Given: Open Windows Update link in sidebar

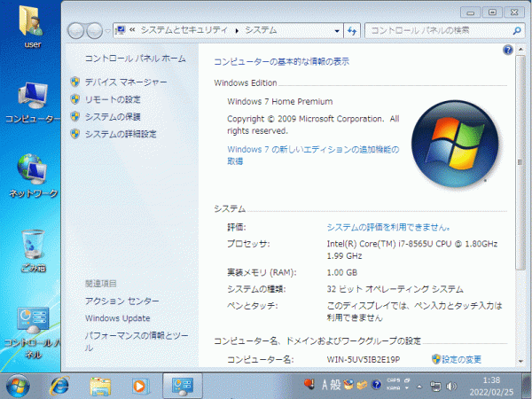Looking at the screenshot, I should click(x=117, y=318).
